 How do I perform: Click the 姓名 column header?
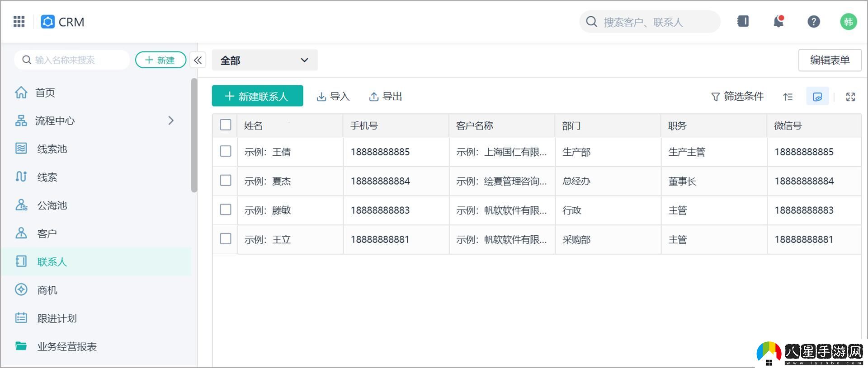(290, 126)
